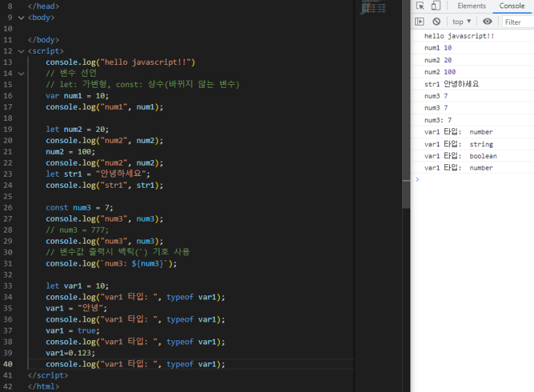534x392 pixels.
Task: Click line number 40 in the gutter
Action: pyautogui.click(x=8, y=364)
